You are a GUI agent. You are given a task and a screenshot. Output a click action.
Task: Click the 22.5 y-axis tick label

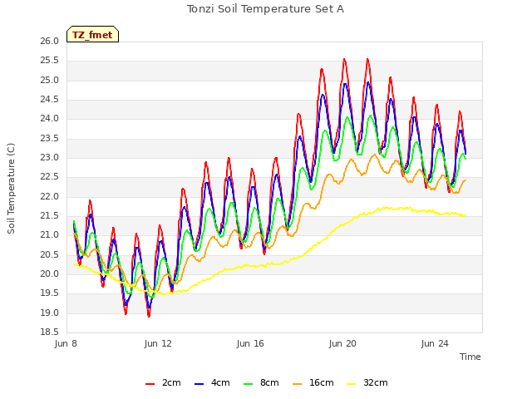[x=50, y=177]
